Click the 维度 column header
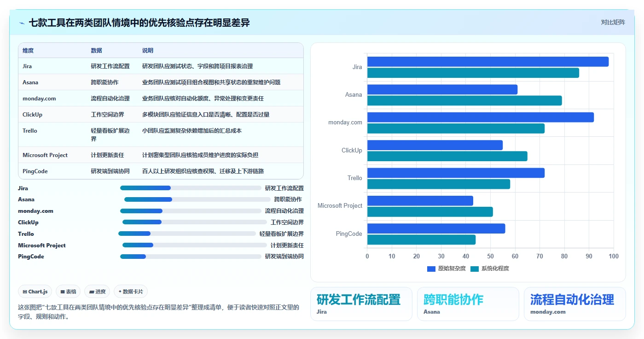The width and height of the screenshot is (644, 339). tap(28, 51)
